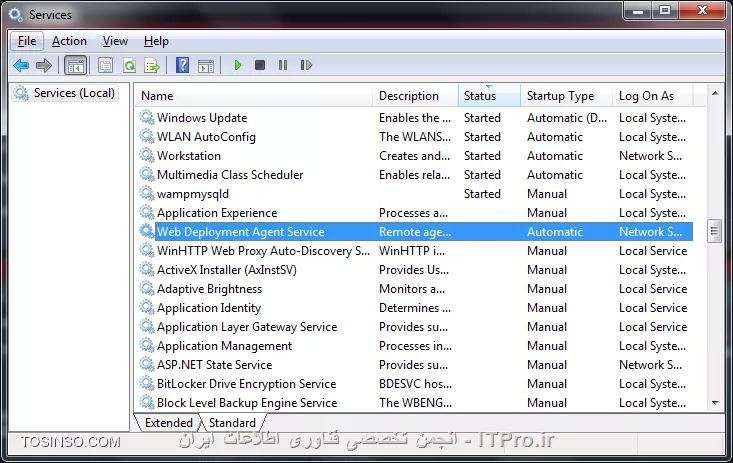Click the scrollbar up arrow in services list
This screenshot has height=463, width=733.
[715, 94]
